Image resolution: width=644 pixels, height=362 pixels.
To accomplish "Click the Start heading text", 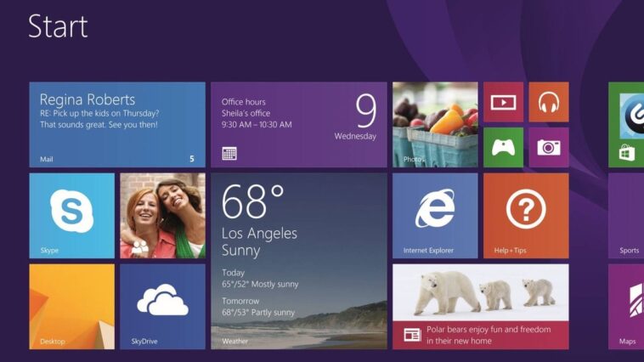I will tap(58, 26).
